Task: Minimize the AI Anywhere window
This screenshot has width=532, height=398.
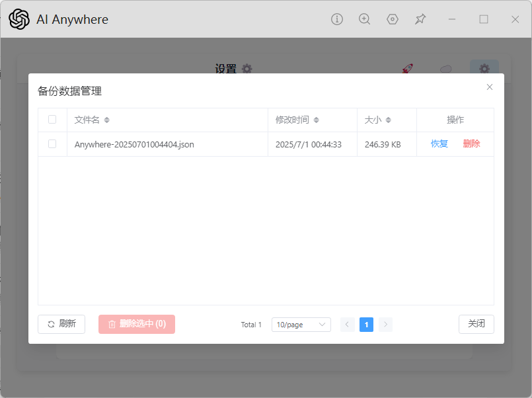Action: [452, 19]
